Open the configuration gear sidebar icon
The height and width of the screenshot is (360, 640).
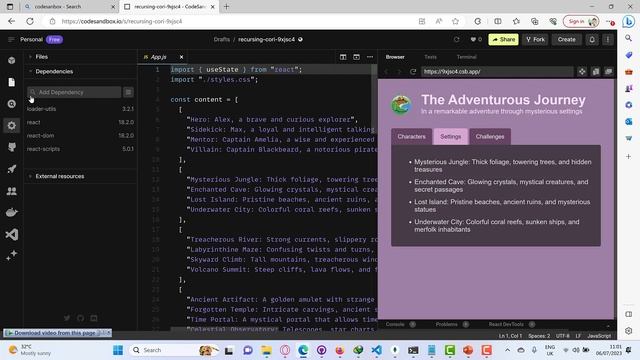(11, 126)
